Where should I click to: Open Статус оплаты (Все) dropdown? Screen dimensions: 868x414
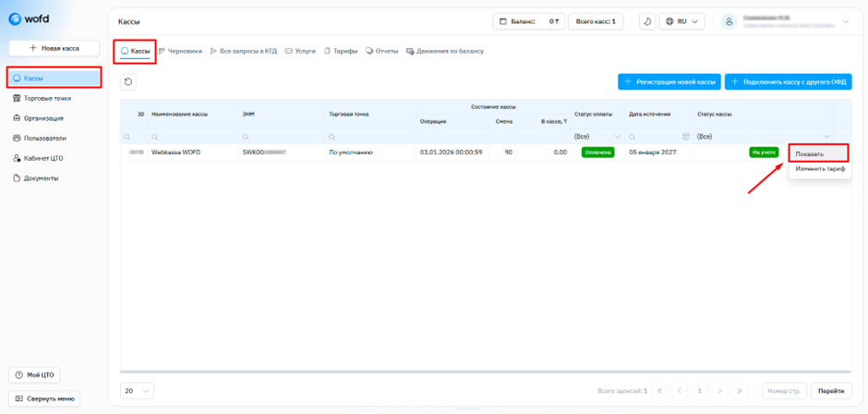click(x=597, y=137)
